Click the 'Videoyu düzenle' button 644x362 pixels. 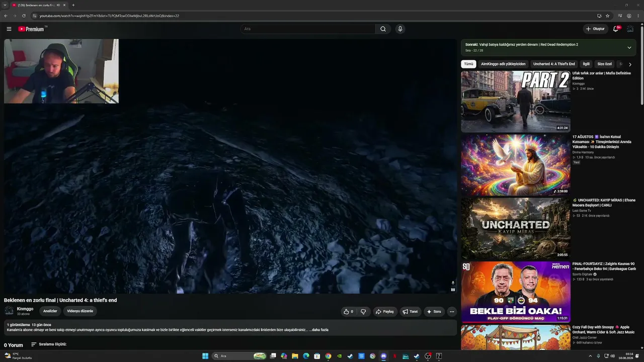[80, 311]
